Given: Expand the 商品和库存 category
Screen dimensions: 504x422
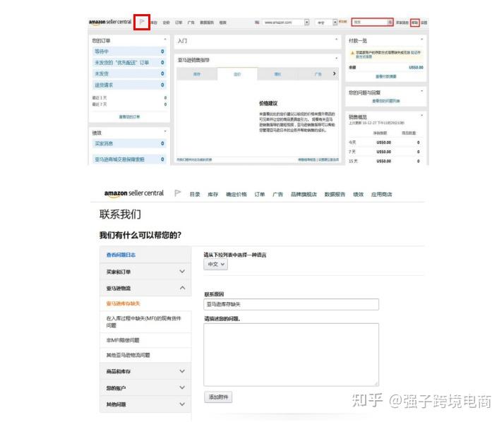Looking at the screenshot, I should [182, 371].
